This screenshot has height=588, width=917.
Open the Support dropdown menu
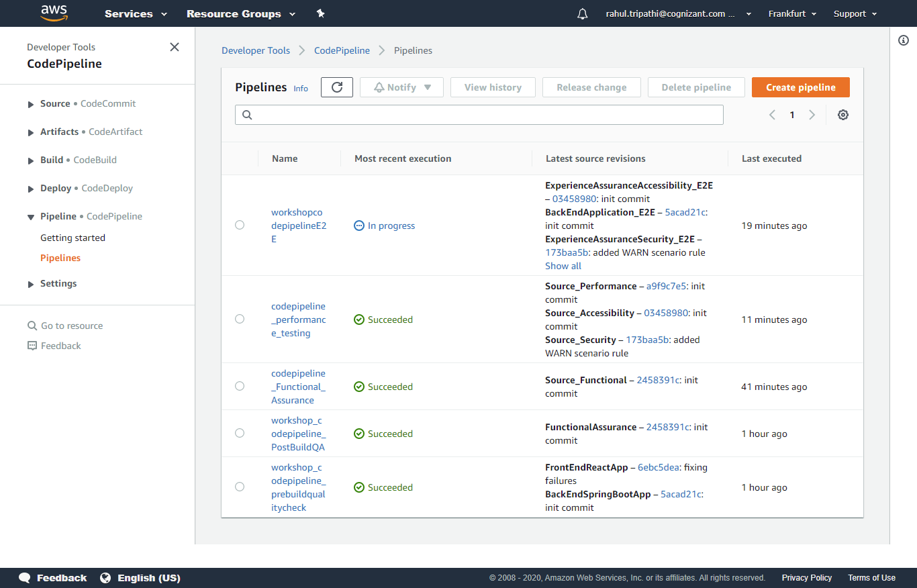(x=855, y=13)
